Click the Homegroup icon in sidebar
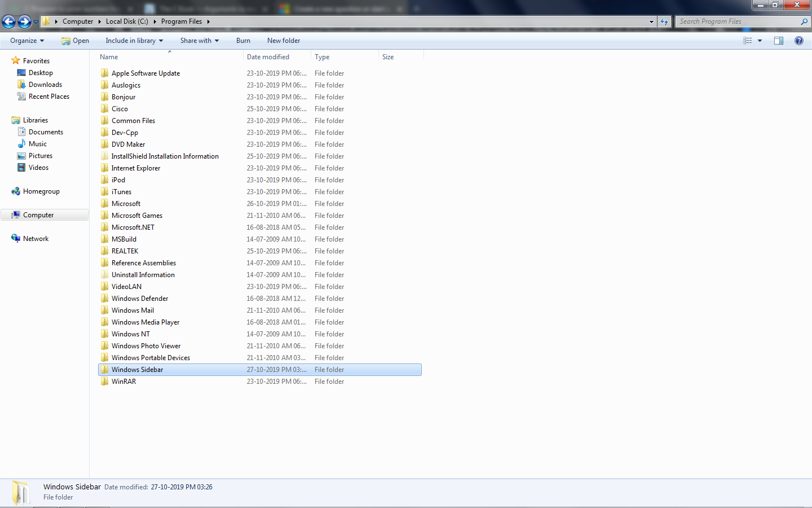812x508 pixels. 16,191
